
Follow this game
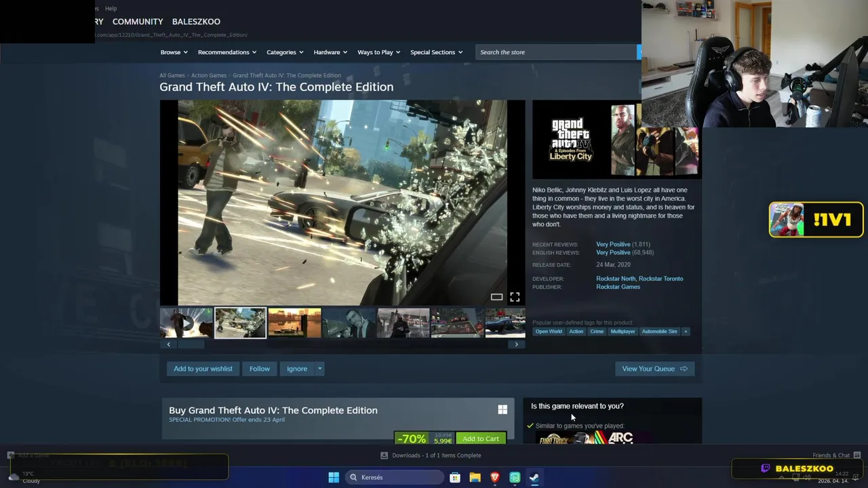point(259,369)
